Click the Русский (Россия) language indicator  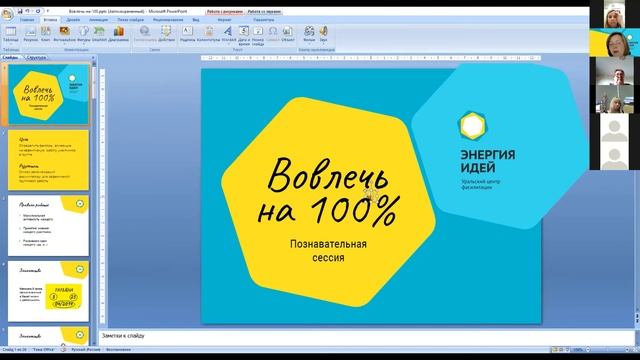[86, 350]
